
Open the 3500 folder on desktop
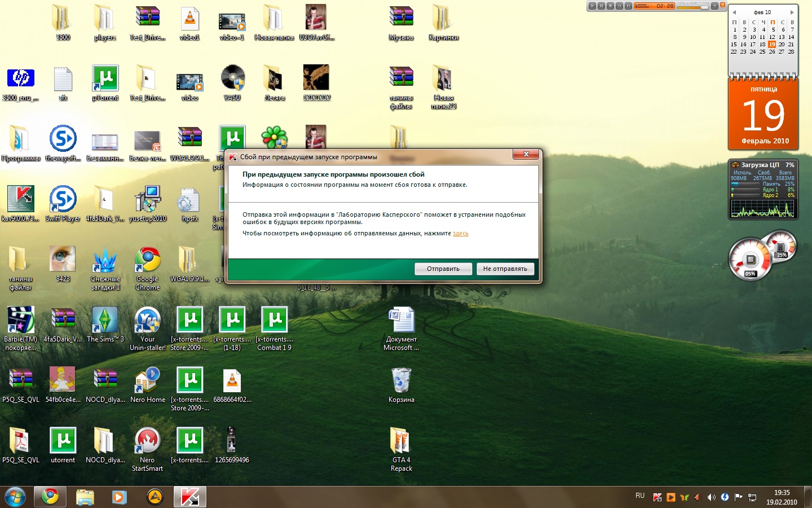click(x=63, y=23)
